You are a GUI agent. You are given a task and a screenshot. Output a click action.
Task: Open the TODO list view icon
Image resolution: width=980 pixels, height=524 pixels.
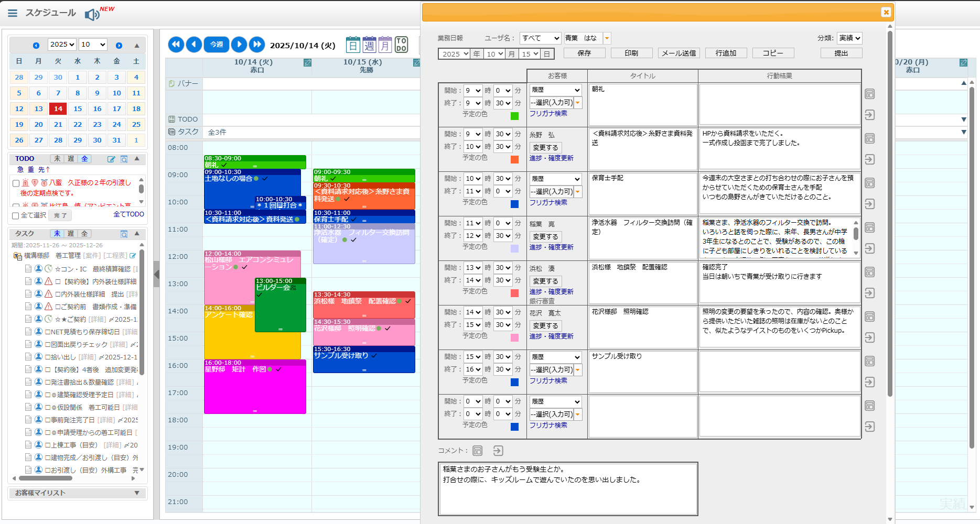coord(402,45)
